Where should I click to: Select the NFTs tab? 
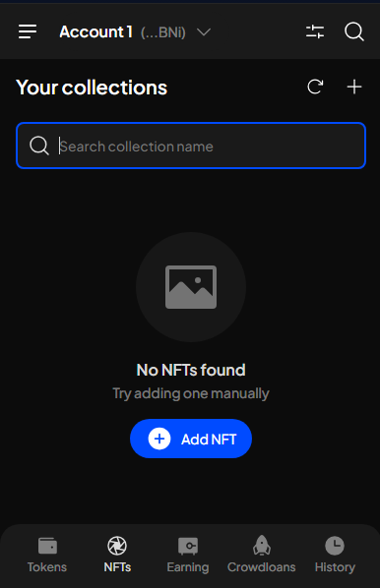[x=117, y=555]
